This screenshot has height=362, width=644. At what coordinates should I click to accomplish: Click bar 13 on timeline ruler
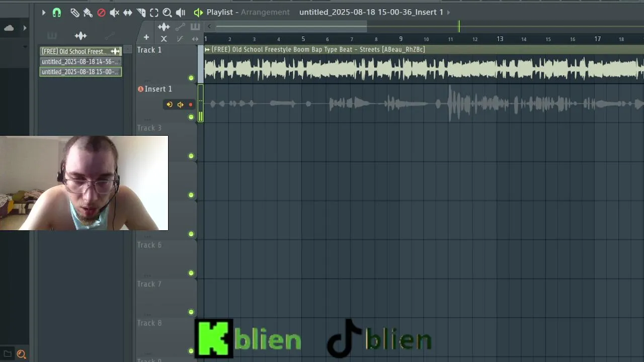pos(500,39)
